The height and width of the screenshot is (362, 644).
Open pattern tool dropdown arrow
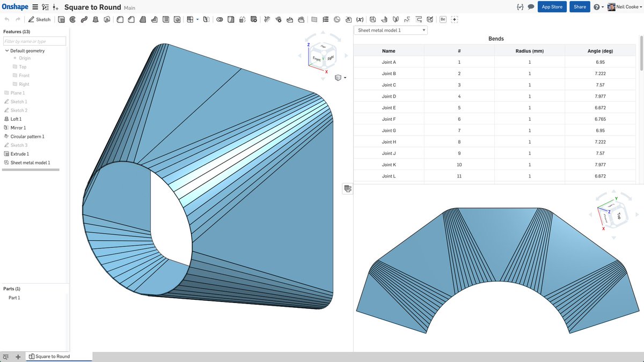[197, 19]
